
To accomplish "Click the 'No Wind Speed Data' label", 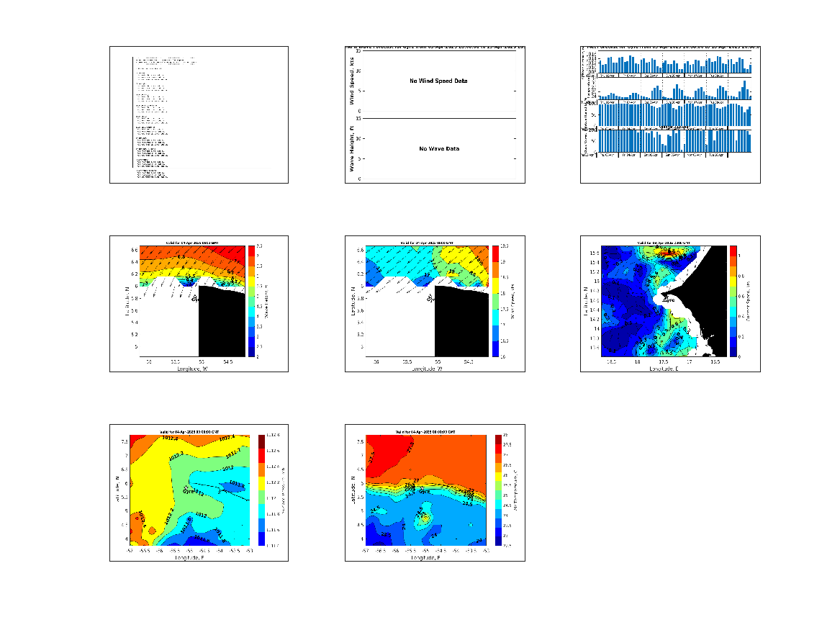I will [x=438, y=81].
